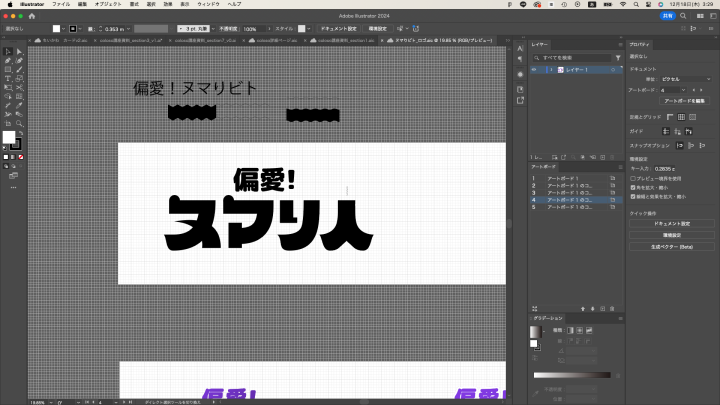Open the stroke weight dropdown arrow

point(128,29)
